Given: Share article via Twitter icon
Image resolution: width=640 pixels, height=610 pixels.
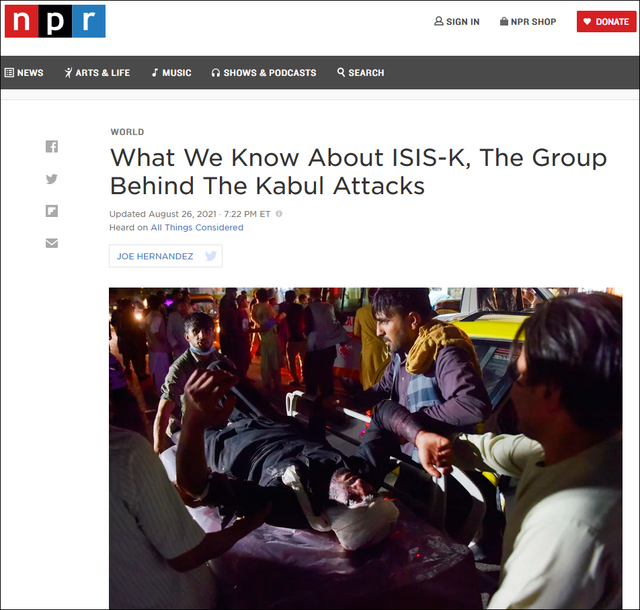Looking at the screenshot, I should pyautogui.click(x=52, y=179).
